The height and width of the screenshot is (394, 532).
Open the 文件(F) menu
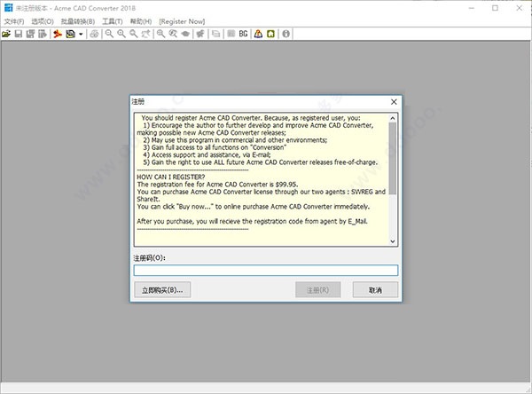(x=14, y=21)
